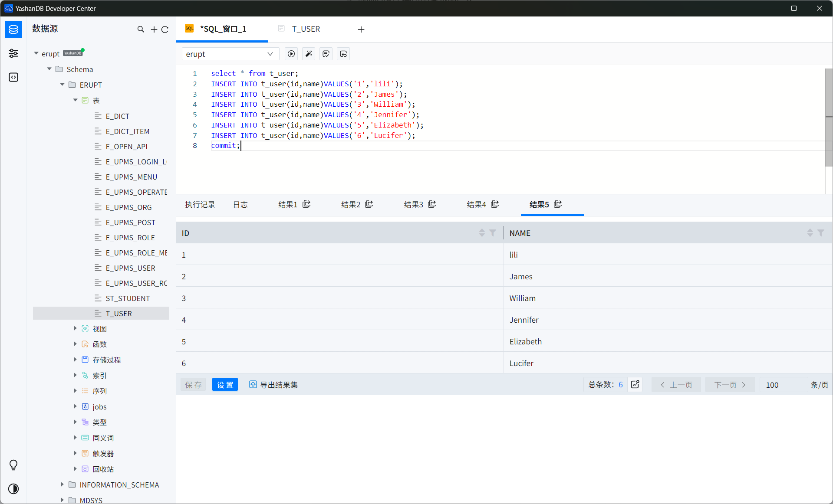Add a new data source with the plus icon
This screenshot has width=833, height=504.
click(x=154, y=29)
